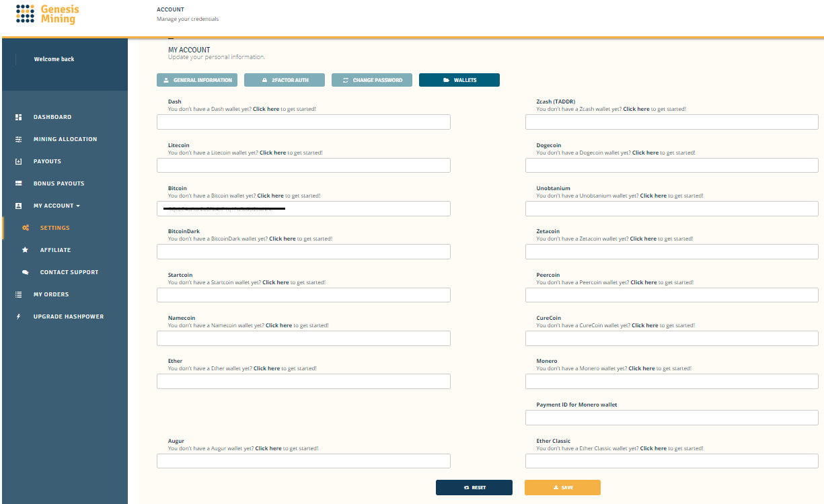This screenshot has height=504, width=824.
Task: Switch to the General Information tab
Action: coord(197,80)
